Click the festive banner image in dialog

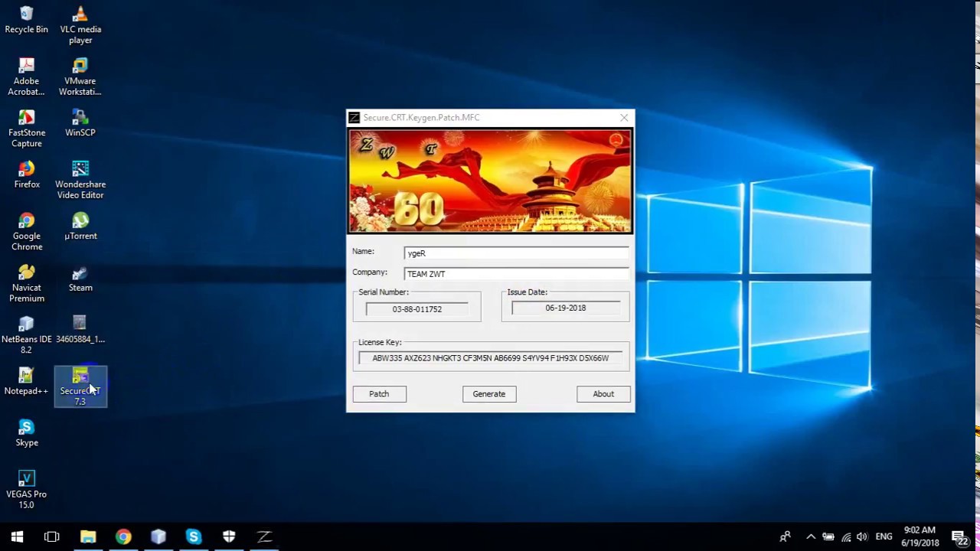[490, 181]
